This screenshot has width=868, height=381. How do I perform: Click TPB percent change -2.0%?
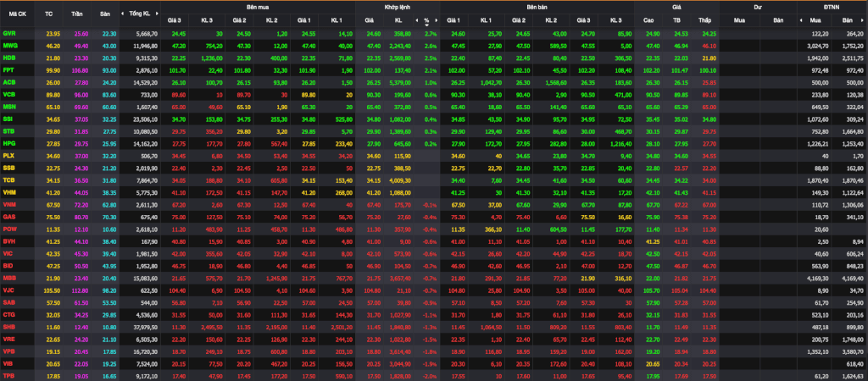[x=430, y=375]
